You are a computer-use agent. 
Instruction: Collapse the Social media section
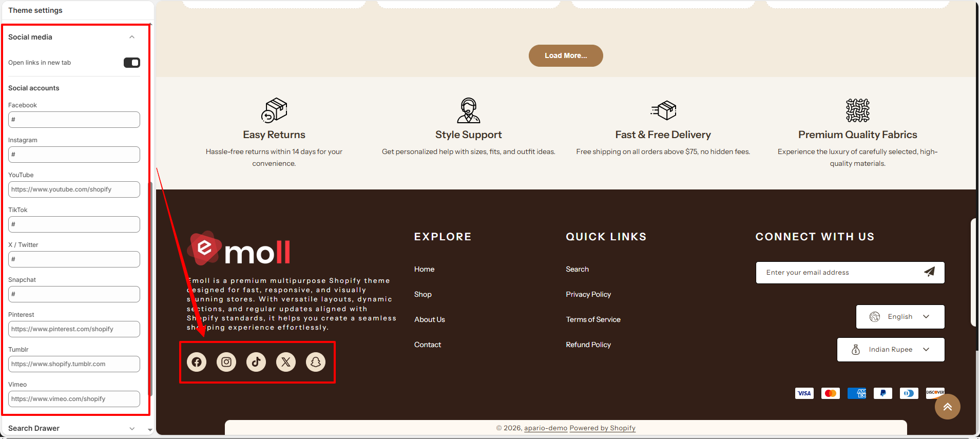(x=132, y=37)
